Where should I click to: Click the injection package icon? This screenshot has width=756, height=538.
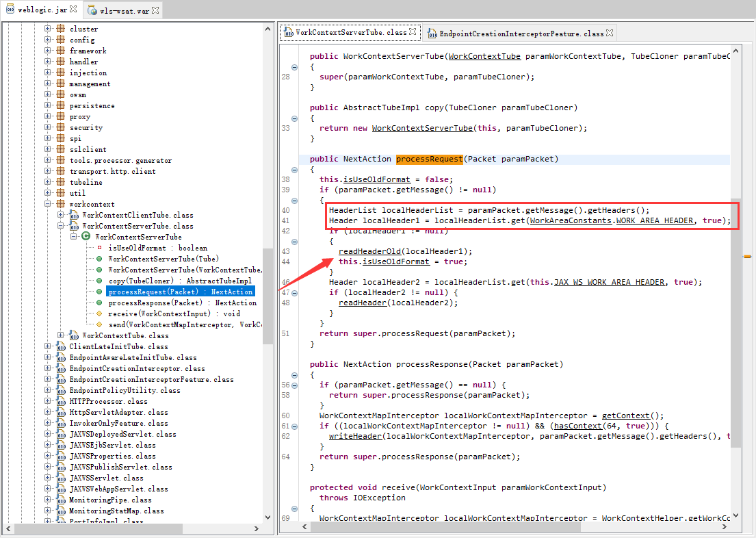[61, 73]
